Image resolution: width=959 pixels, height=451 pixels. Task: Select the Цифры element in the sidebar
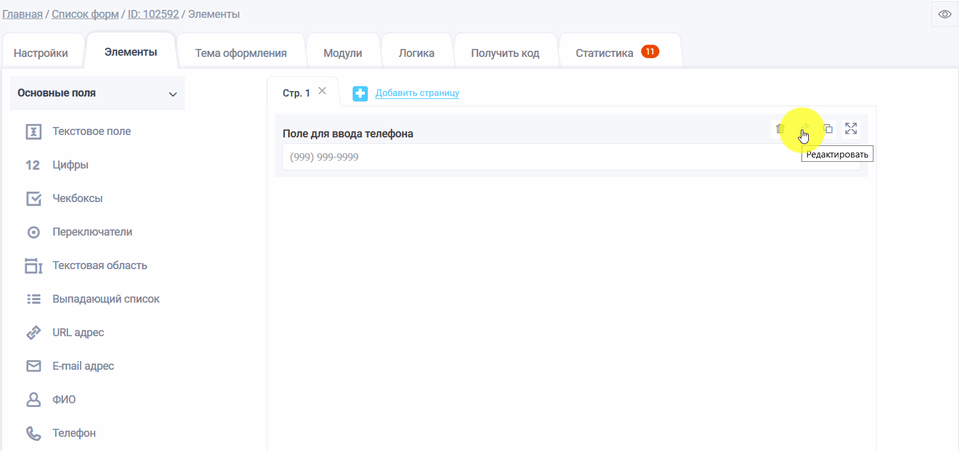coord(70,165)
